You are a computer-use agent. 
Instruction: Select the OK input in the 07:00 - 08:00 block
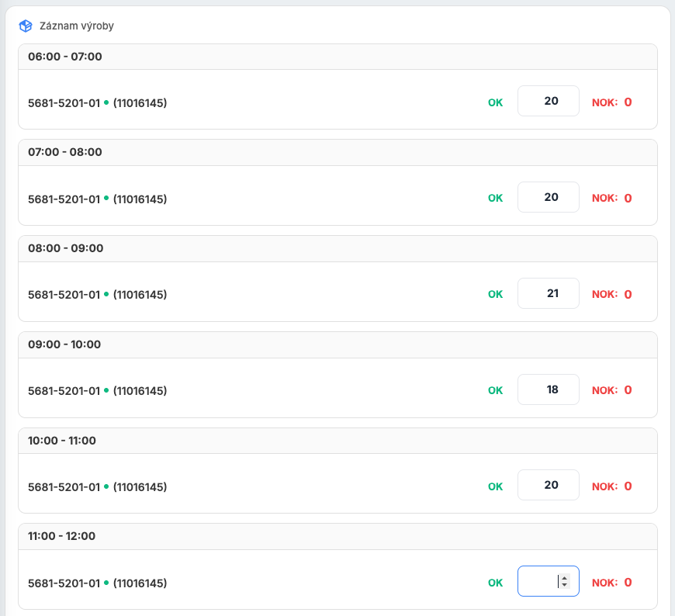[548, 198]
